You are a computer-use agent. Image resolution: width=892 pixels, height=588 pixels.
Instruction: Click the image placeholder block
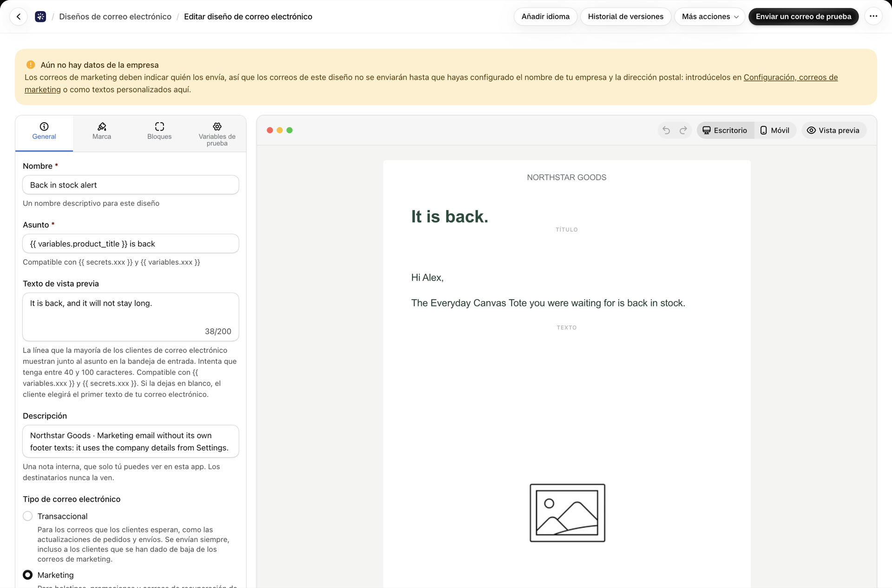567,513
